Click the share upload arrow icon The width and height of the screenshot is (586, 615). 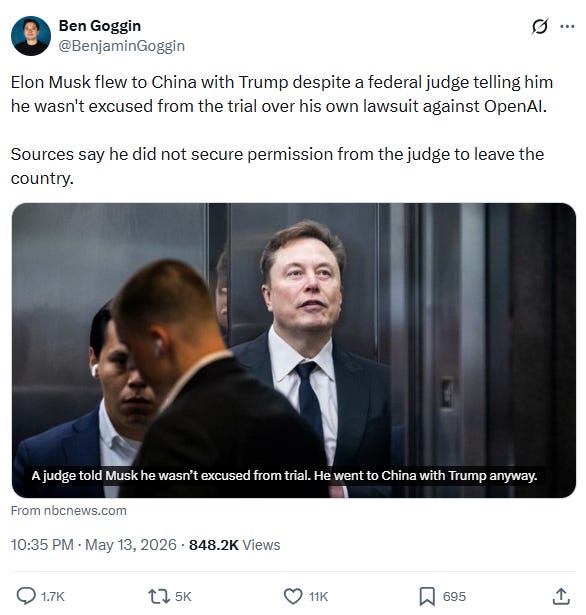(561, 596)
